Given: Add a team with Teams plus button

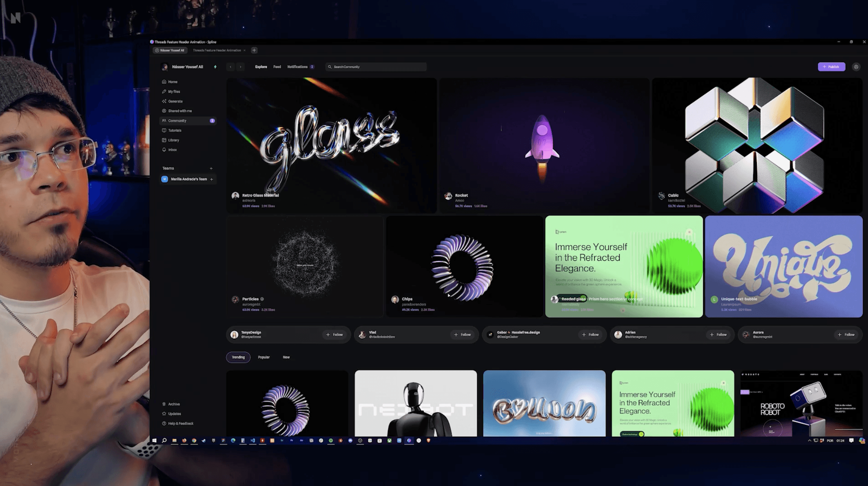Looking at the screenshot, I should pyautogui.click(x=211, y=168).
